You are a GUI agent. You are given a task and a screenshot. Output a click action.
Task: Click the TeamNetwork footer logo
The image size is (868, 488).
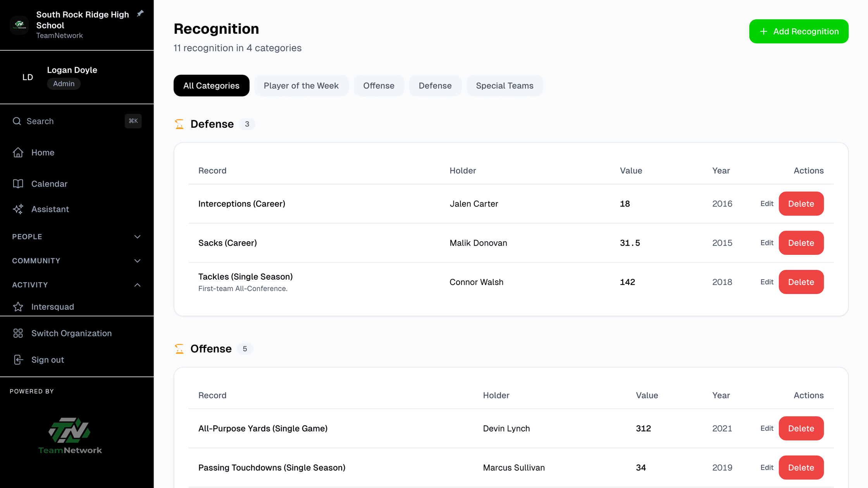pyautogui.click(x=70, y=436)
